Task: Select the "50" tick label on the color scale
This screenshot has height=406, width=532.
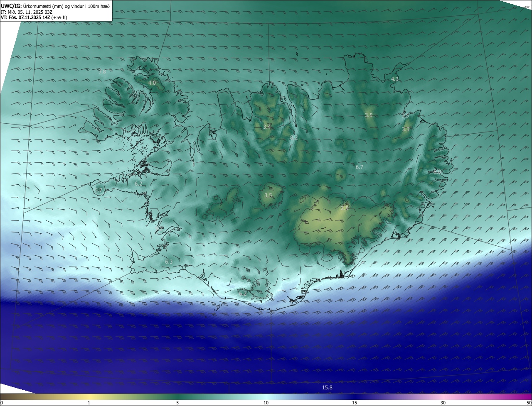Action: (x=529, y=403)
